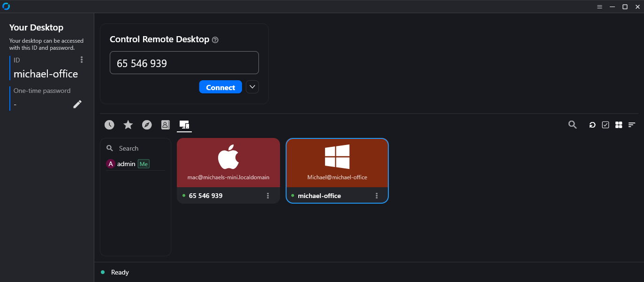644x282 pixels.
Task: Open the Windows michael-office card thumbnail
Action: pyautogui.click(x=337, y=163)
